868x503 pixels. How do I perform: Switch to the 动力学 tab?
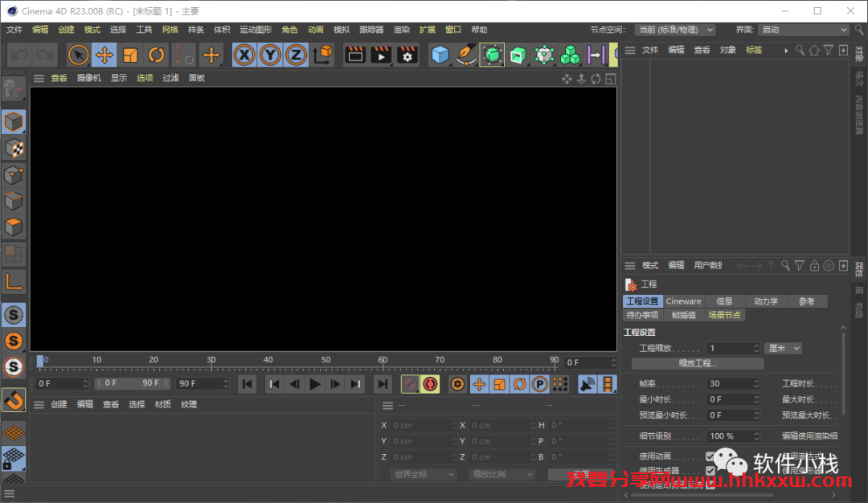click(x=766, y=301)
